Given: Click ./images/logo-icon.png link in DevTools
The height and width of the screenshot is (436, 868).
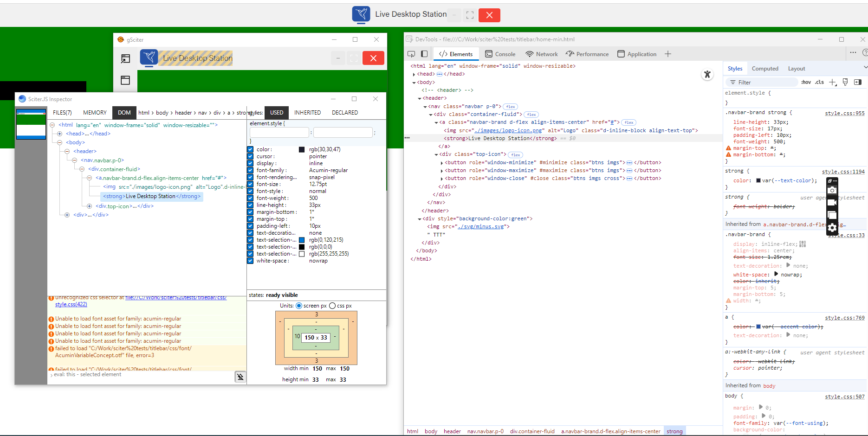Looking at the screenshot, I should tap(509, 130).
